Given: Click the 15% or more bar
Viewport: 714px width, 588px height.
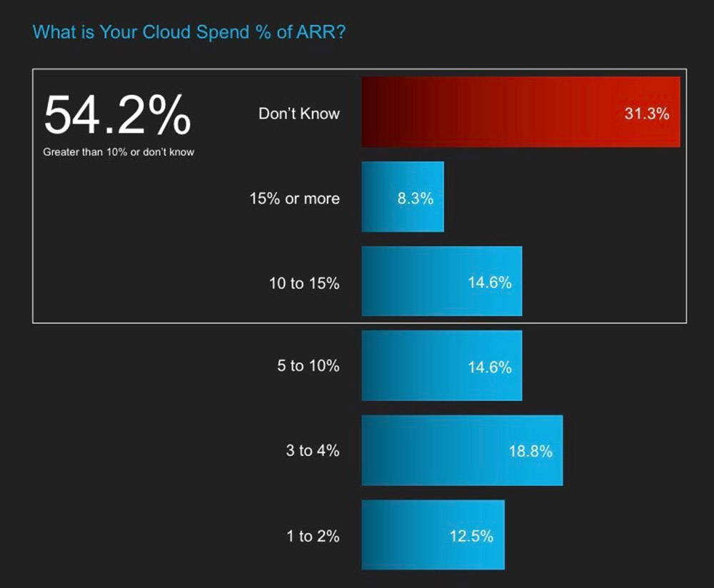Looking at the screenshot, I should tap(403, 197).
